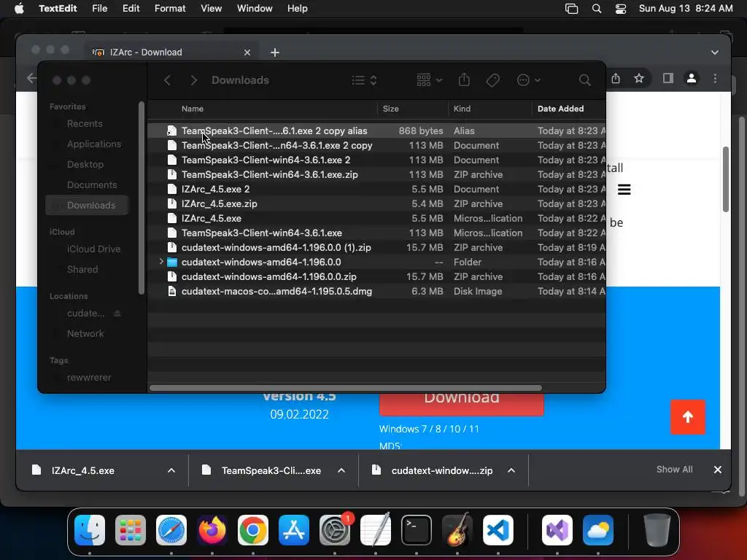Open TeamSpeak3 download options chevron
This screenshot has height=560, width=747.
point(341,470)
